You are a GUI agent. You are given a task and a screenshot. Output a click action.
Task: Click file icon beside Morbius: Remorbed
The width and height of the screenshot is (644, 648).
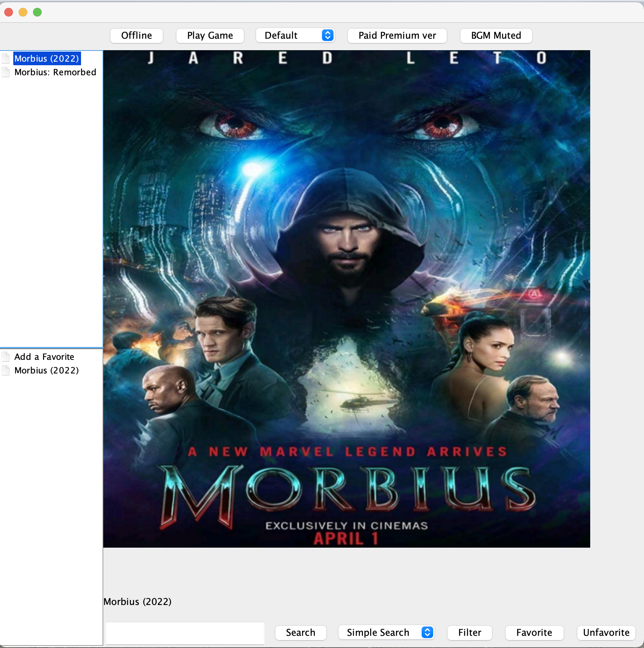tap(6, 72)
